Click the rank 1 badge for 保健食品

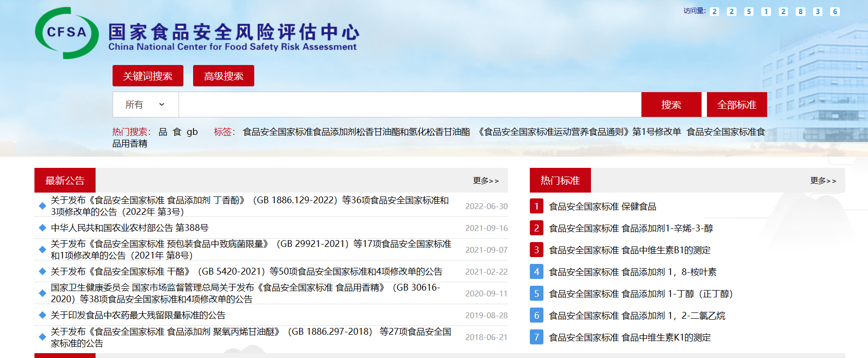click(536, 206)
